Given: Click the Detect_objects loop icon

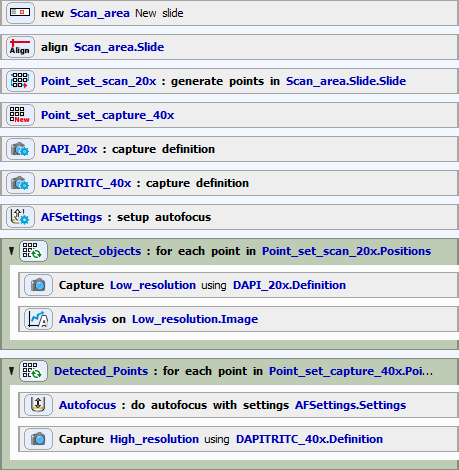Looking at the screenshot, I should pos(33,251).
